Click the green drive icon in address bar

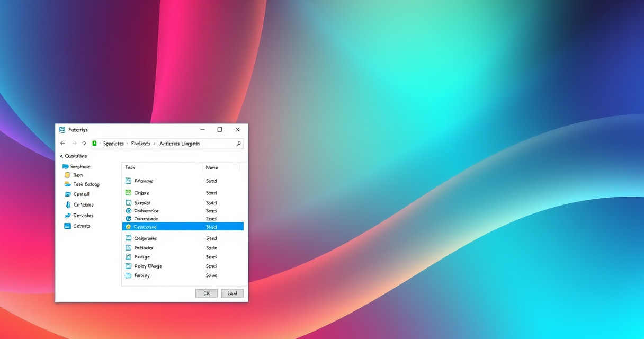pyautogui.click(x=95, y=144)
